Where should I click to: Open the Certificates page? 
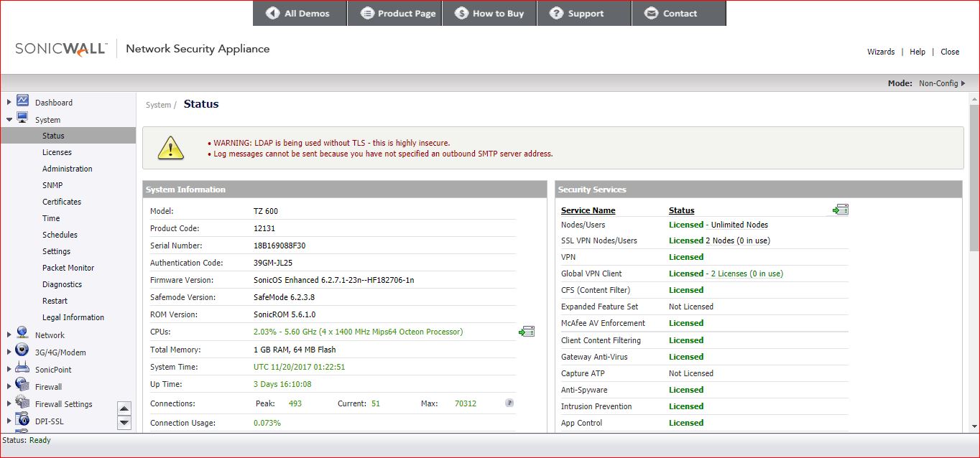(x=62, y=202)
